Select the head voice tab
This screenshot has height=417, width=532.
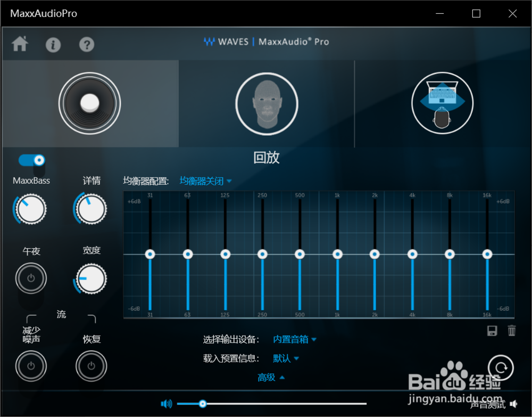(x=267, y=104)
